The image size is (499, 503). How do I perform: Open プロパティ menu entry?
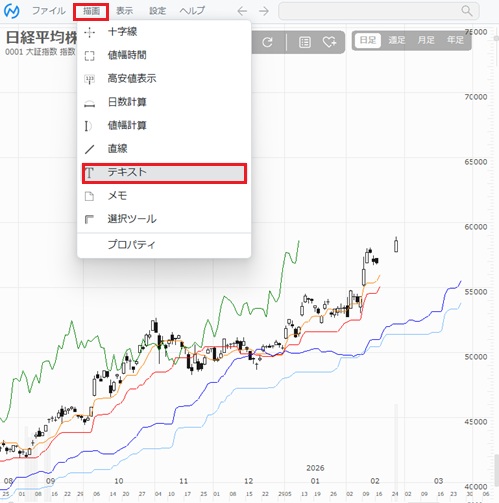(164, 245)
